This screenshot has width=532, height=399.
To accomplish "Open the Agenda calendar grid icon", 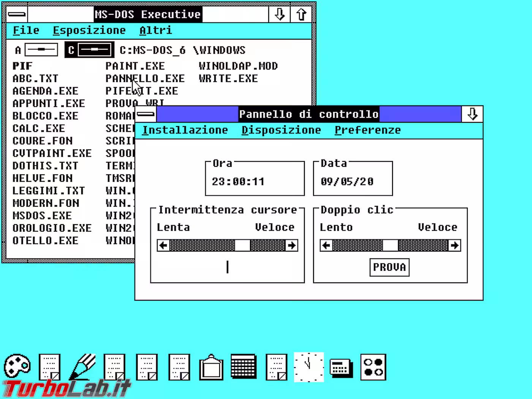I will pos(244,367).
